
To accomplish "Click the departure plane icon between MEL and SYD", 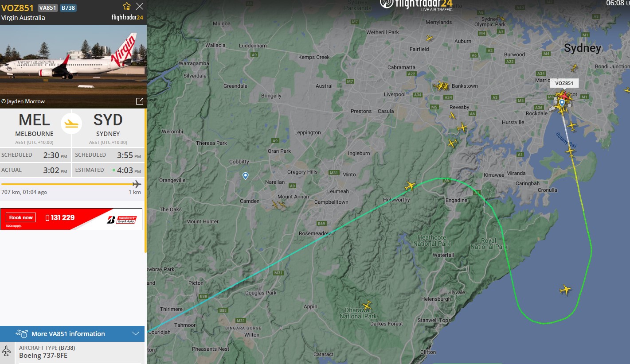I will click(71, 123).
